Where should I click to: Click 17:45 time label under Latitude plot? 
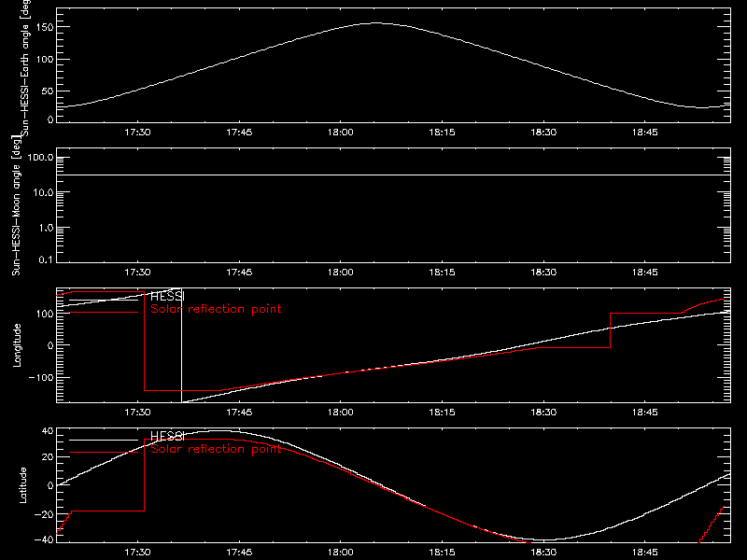[x=239, y=553]
